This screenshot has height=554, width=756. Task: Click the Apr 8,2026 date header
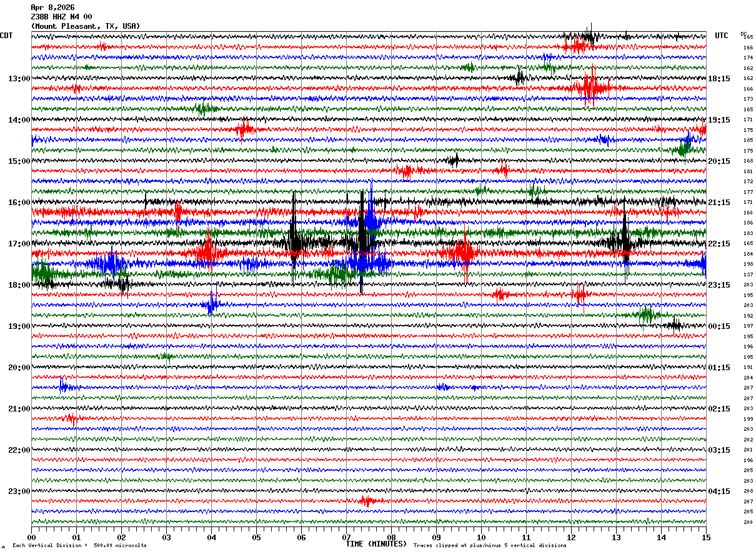pyautogui.click(x=52, y=8)
